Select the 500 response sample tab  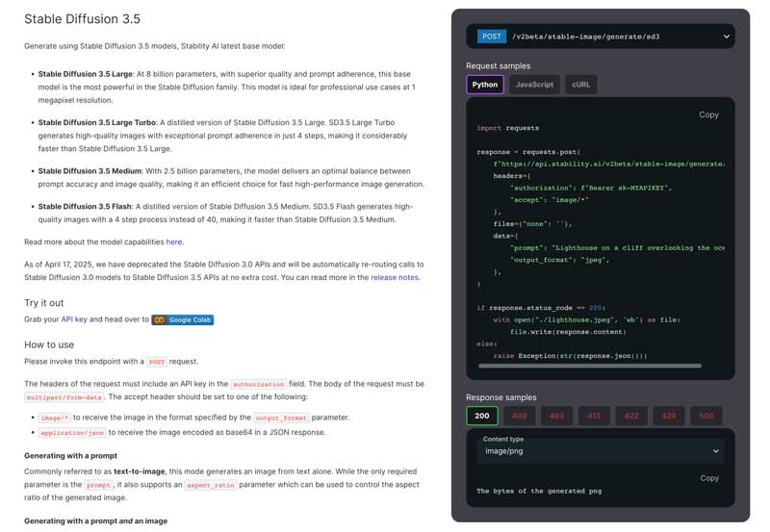tap(706, 416)
